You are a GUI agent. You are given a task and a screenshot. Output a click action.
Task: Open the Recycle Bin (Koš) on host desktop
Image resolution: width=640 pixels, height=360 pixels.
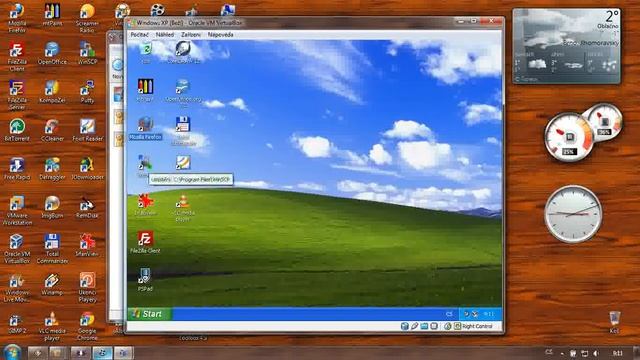[x=614, y=322]
